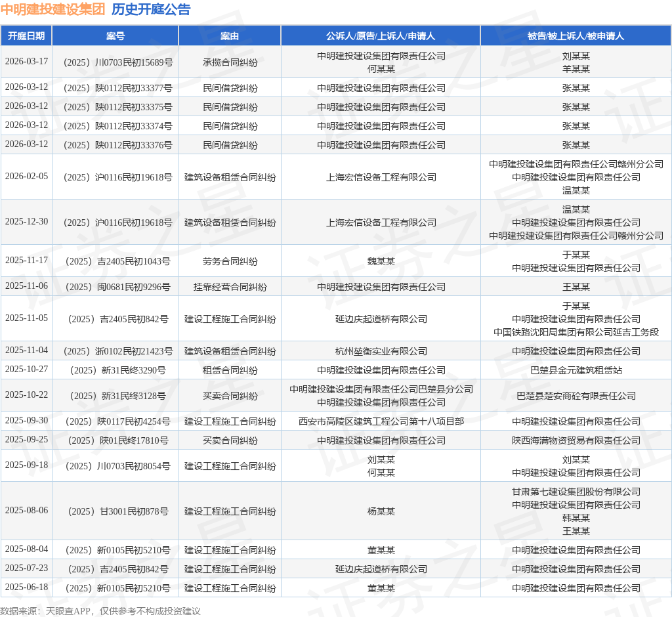Select case number (2025)陕0112民初33377号
This screenshot has width=672, height=617.
[x=118, y=88]
